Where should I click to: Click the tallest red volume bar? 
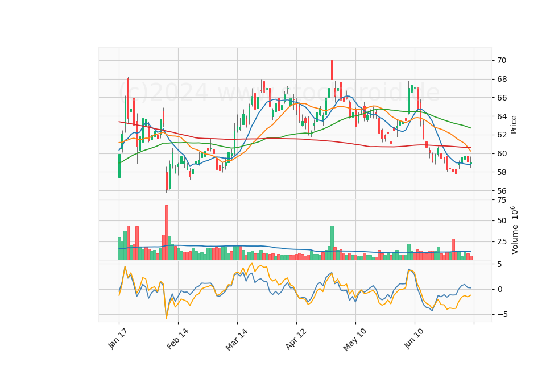[x=167, y=233]
